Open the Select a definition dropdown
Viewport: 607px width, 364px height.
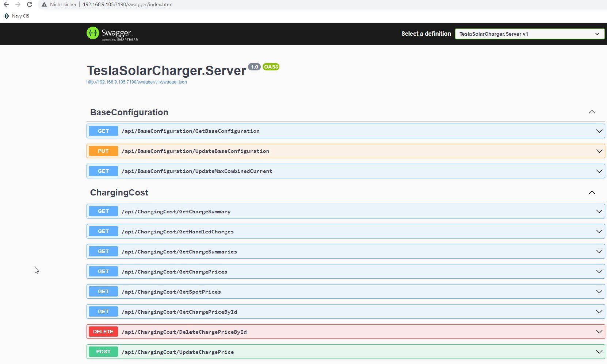529,34
